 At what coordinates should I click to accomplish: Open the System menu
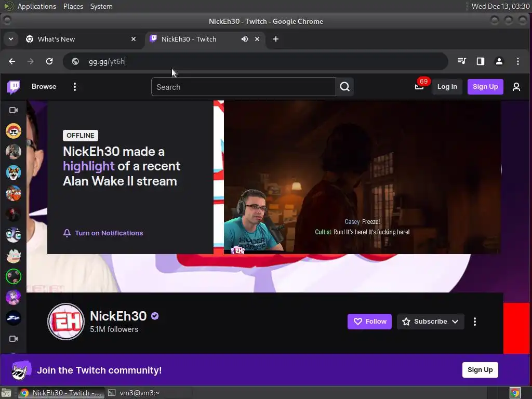[x=101, y=6]
